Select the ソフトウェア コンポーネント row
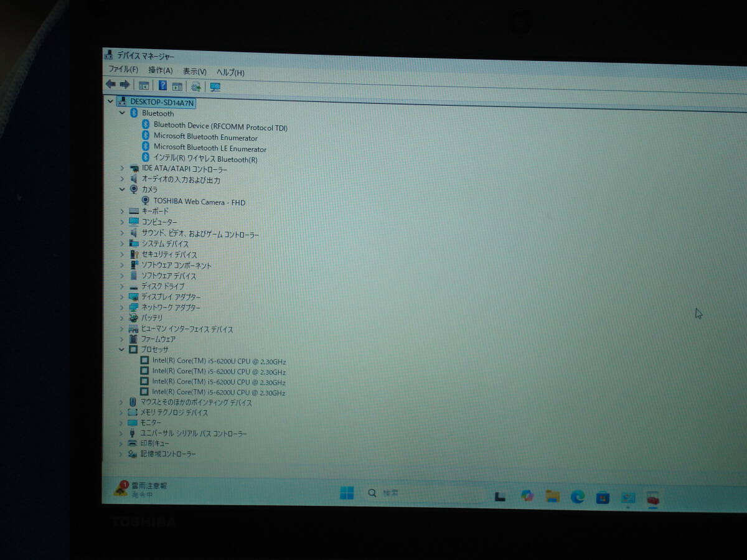 coord(176,265)
